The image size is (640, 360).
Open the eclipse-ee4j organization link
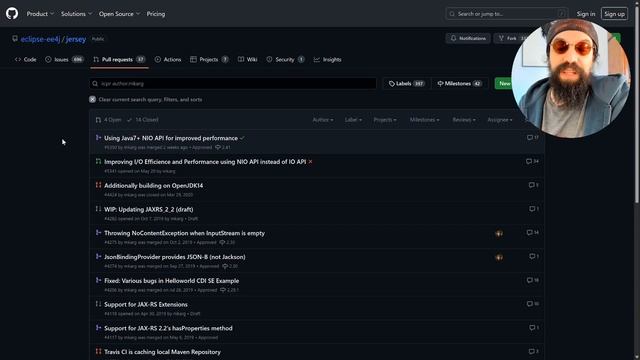[40, 39]
